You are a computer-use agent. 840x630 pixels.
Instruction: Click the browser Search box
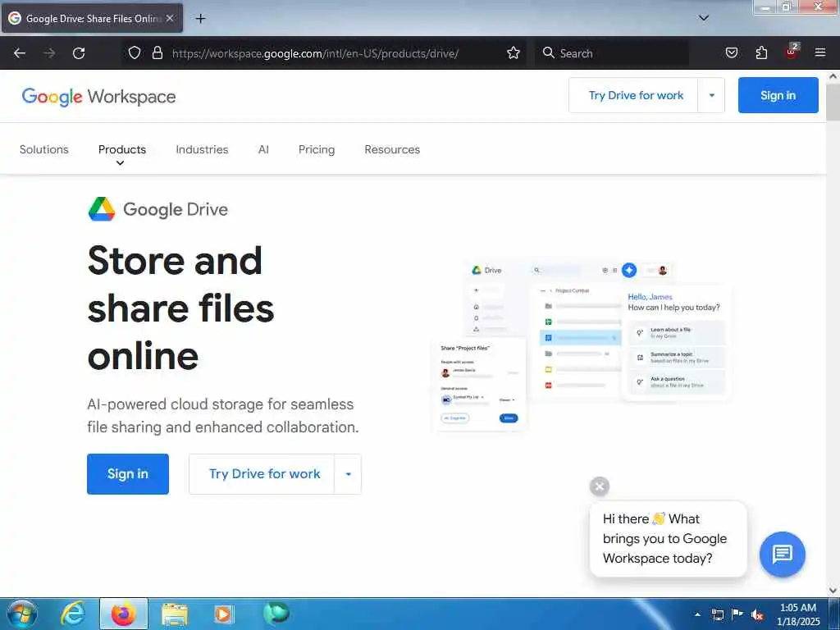(612, 53)
